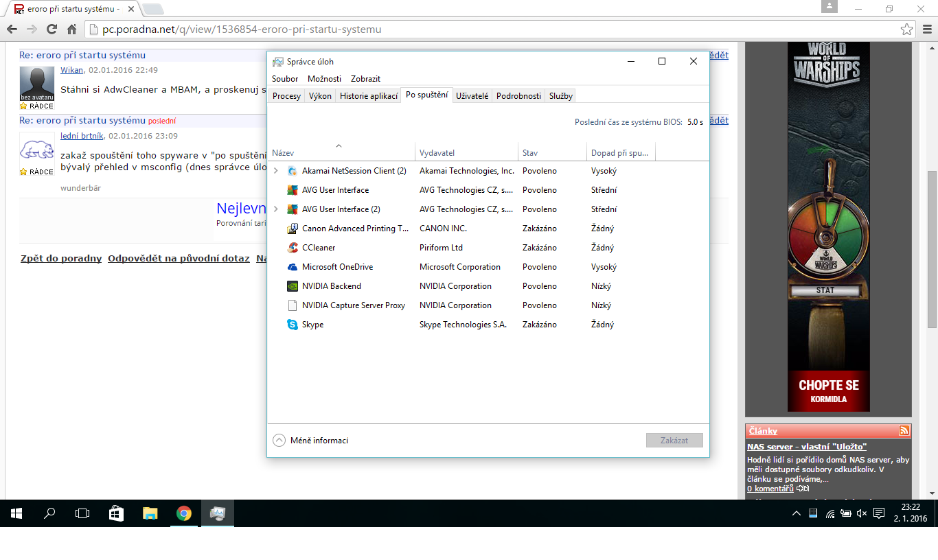
Task: Show hidden system tray icons
Action: pos(796,513)
